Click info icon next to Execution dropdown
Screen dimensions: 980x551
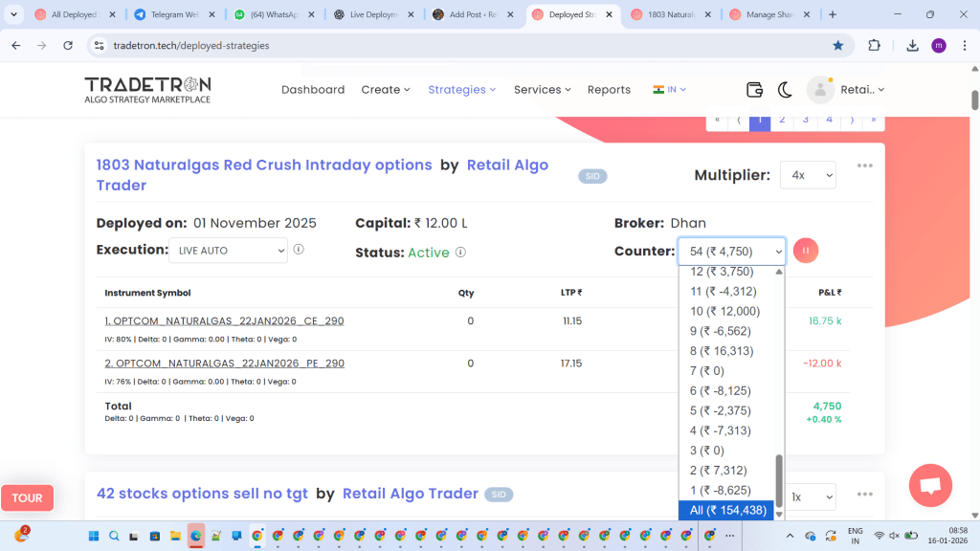299,250
